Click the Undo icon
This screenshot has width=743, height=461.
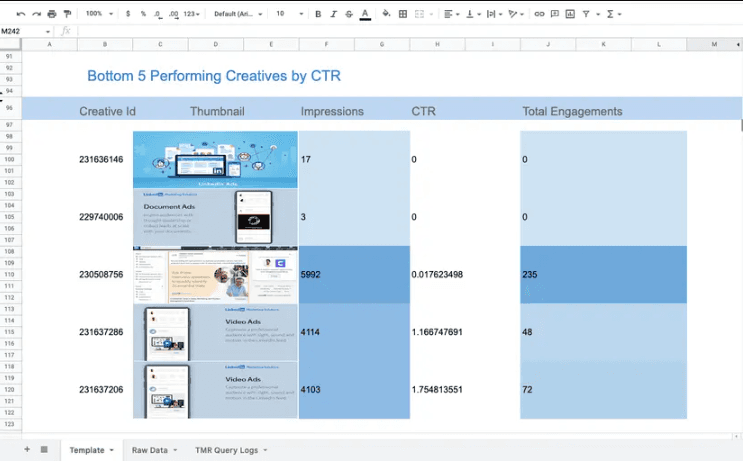(21, 14)
